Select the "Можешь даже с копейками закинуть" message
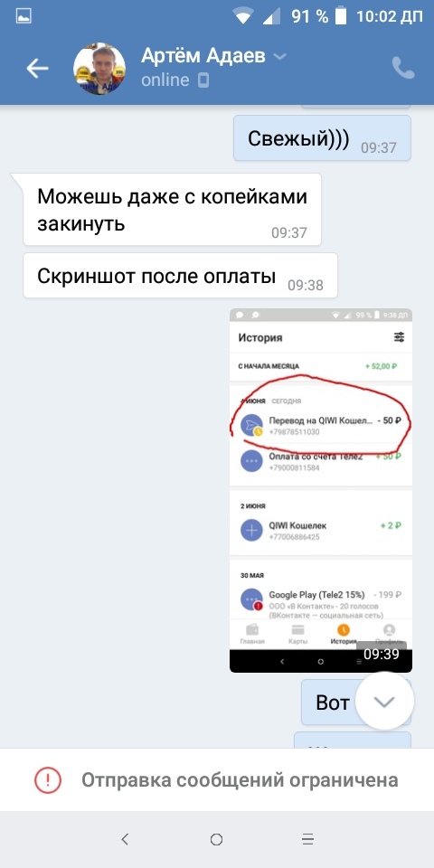This screenshot has width=434, height=868. [172, 209]
